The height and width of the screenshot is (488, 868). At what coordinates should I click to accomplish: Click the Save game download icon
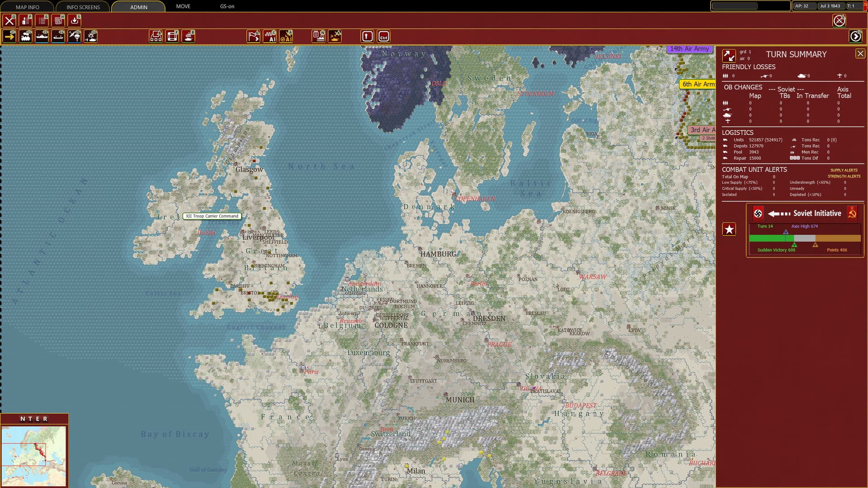click(75, 20)
